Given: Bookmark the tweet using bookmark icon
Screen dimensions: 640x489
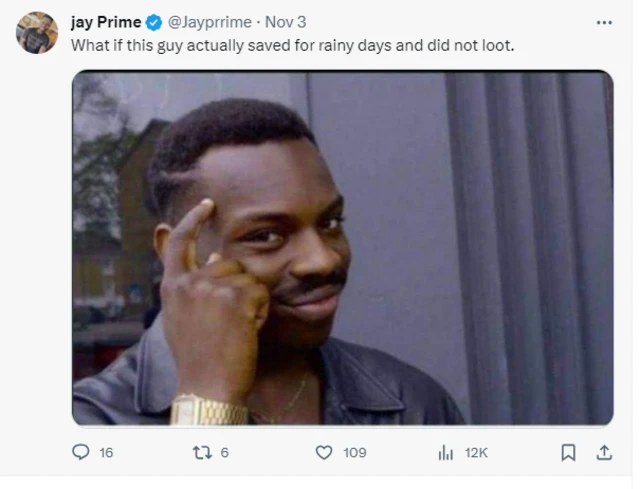Looking at the screenshot, I should pyautogui.click(x=568, y=453).
